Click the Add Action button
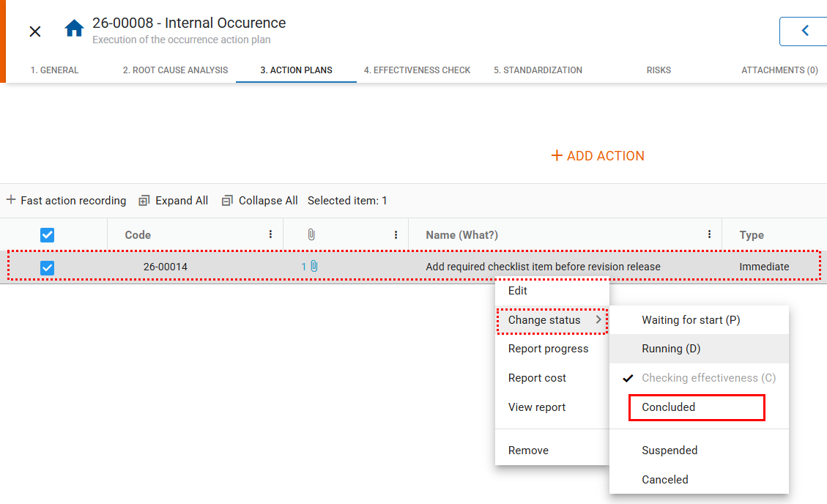 pyautogui.click(x=598, y=156)
